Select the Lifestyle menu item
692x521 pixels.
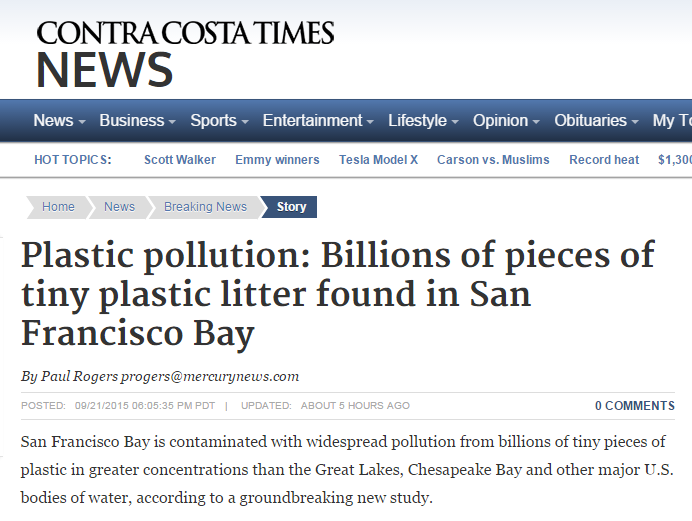click(423, 120)
